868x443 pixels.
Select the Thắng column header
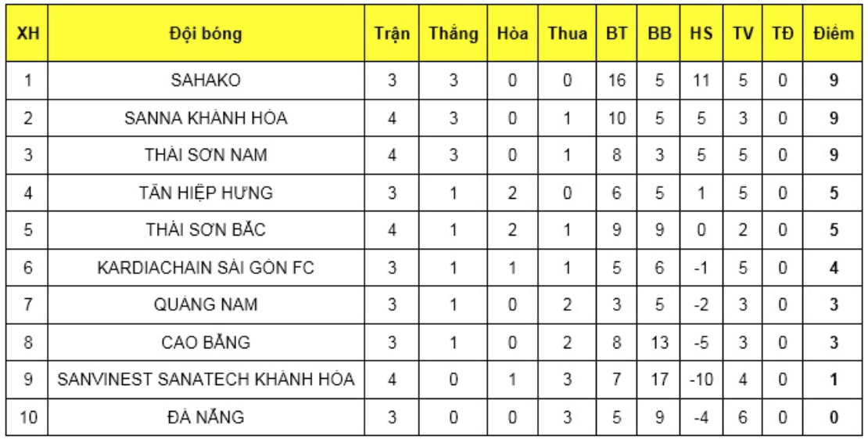point(453,35)
